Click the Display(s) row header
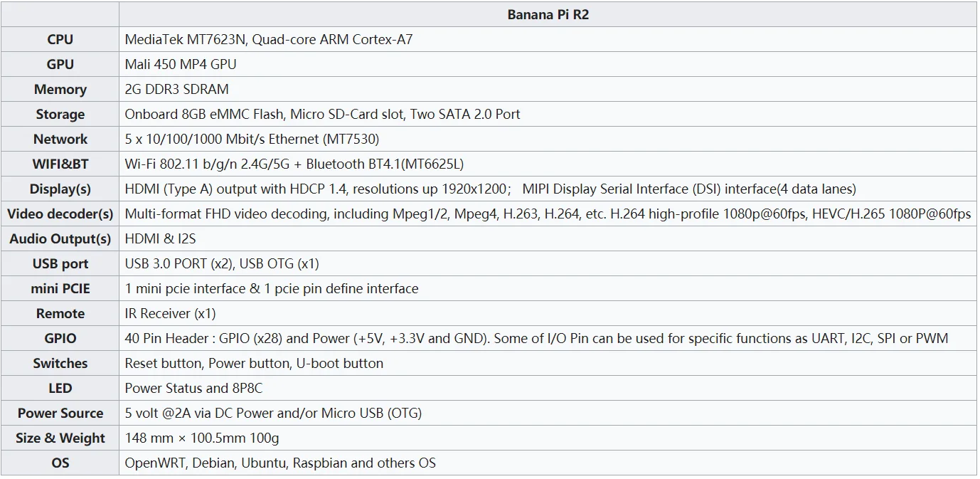 pyautogui.click(x=60, y=189)
